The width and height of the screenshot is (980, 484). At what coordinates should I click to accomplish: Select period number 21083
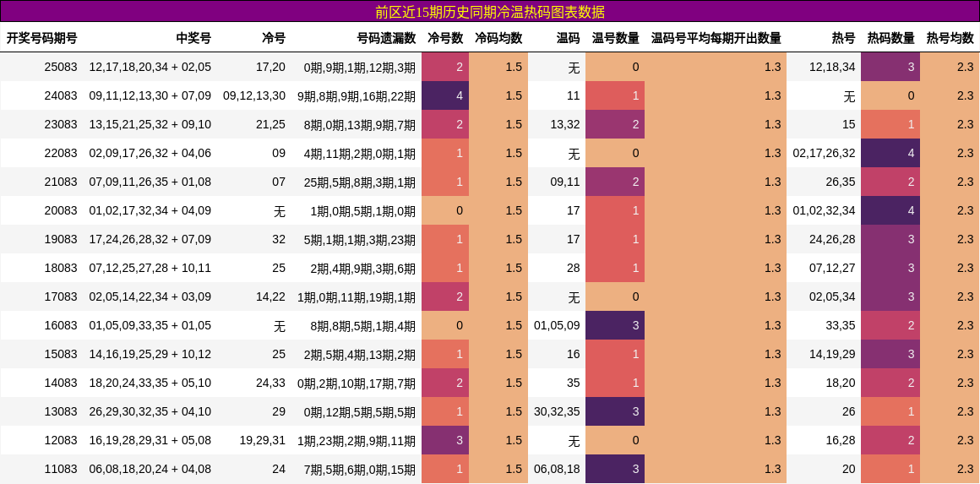pos(61,182)
